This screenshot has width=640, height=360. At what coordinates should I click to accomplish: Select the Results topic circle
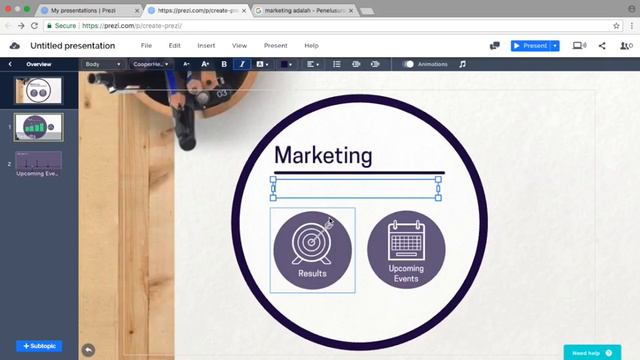(x=312, y=250)
